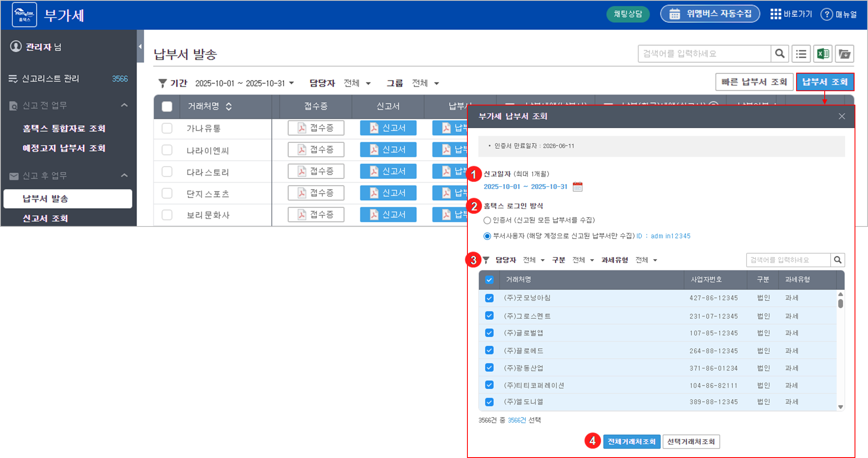
Task: Select 인증서 login method radio
Action: pos(487,220)
